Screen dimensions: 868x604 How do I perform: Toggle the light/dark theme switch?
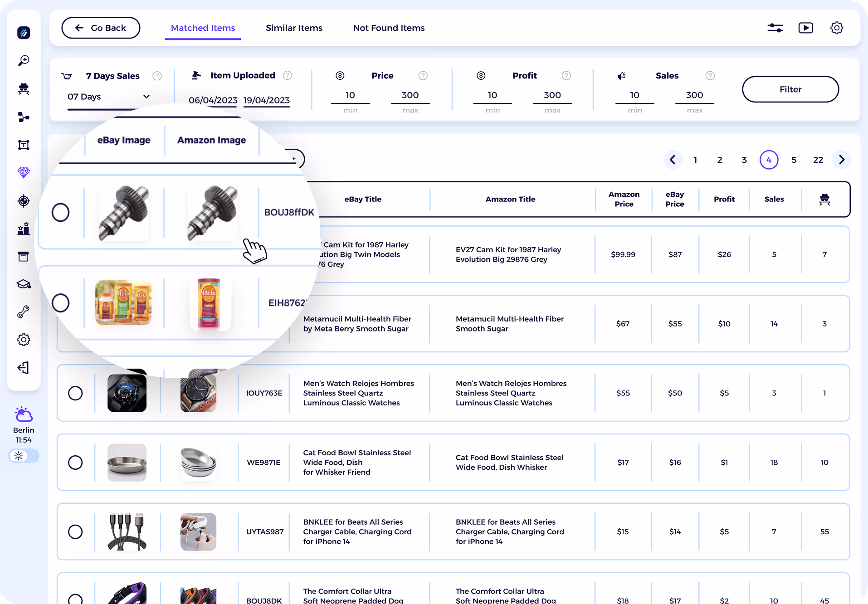click(24, 456)
